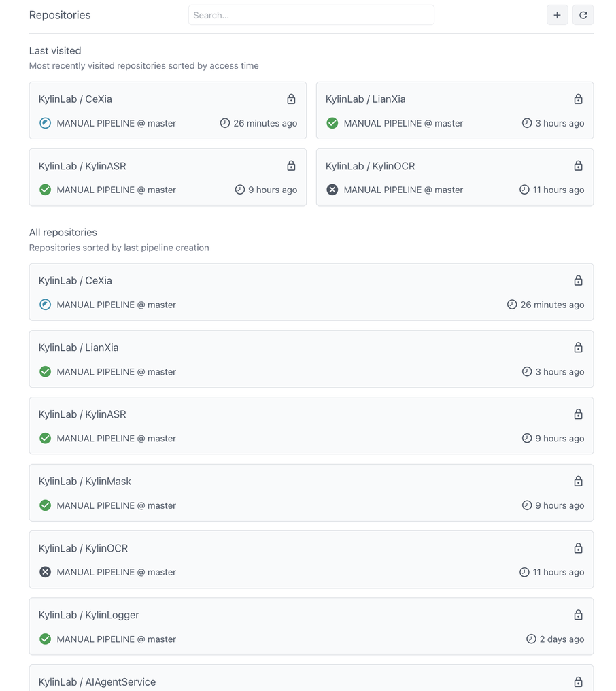This screenshot has height=691, width=616.
Task: Click the refresh repositories icon
Action: (583, 16)
